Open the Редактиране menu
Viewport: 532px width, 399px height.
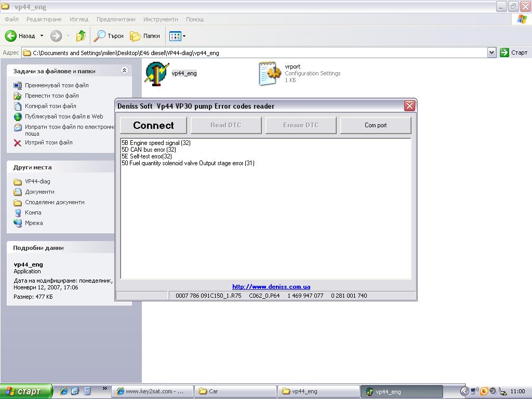(44, 19)
